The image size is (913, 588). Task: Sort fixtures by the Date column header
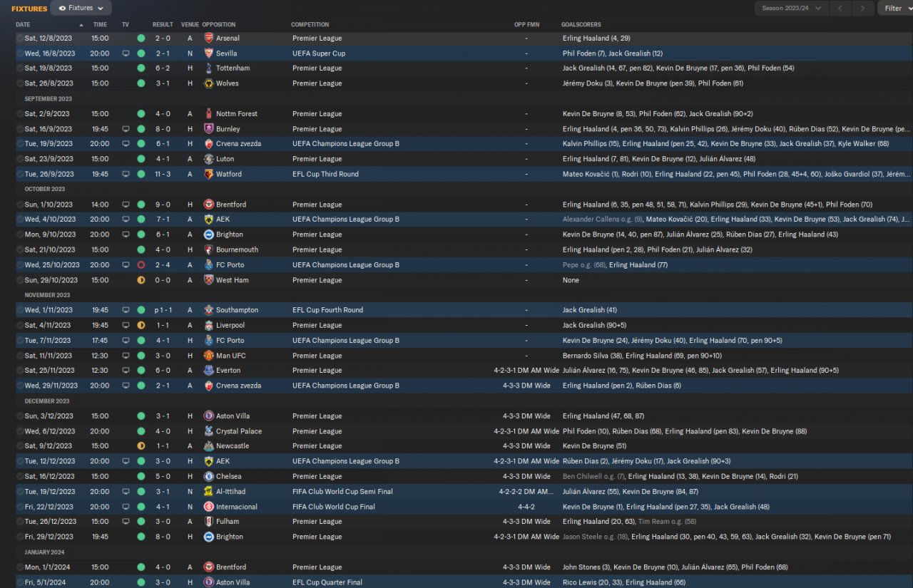[x=23, y=25]
